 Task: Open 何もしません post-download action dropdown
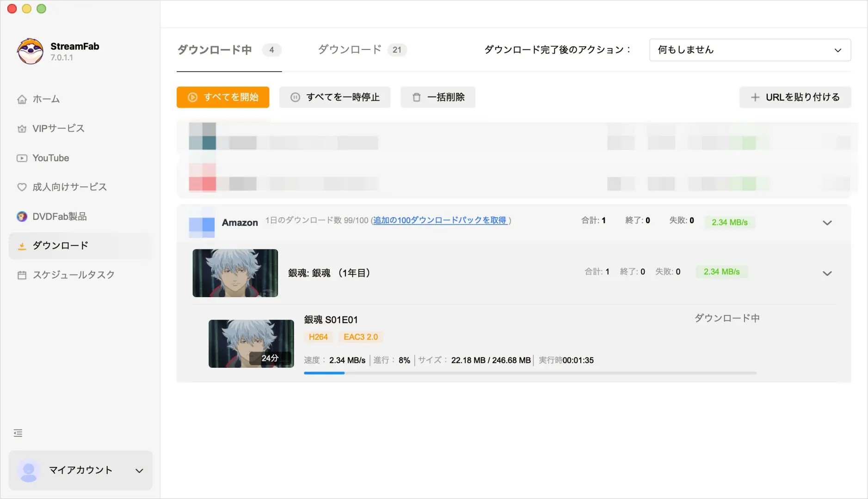[x=750, y=50]
